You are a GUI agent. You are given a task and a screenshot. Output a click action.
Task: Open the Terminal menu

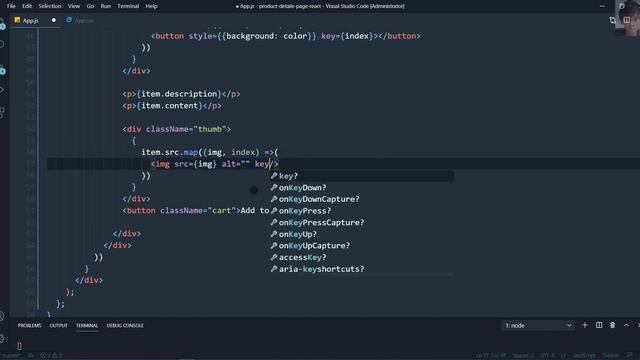(x=128, y=6)
